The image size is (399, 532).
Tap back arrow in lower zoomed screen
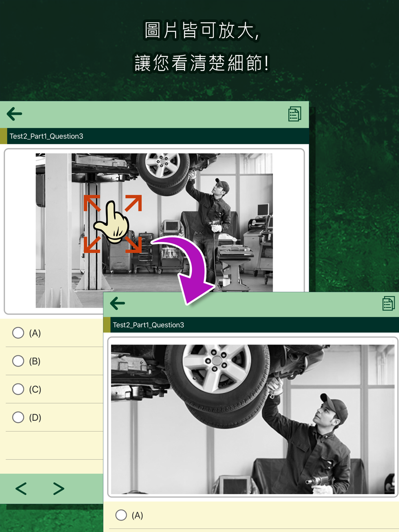tap(117, 303)
